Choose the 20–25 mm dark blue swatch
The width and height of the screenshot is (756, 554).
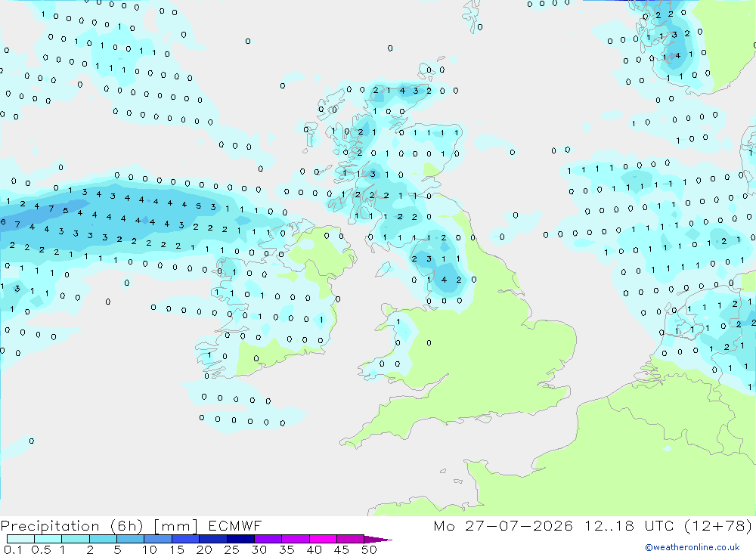pyautogui.click(x=213, y=539)
